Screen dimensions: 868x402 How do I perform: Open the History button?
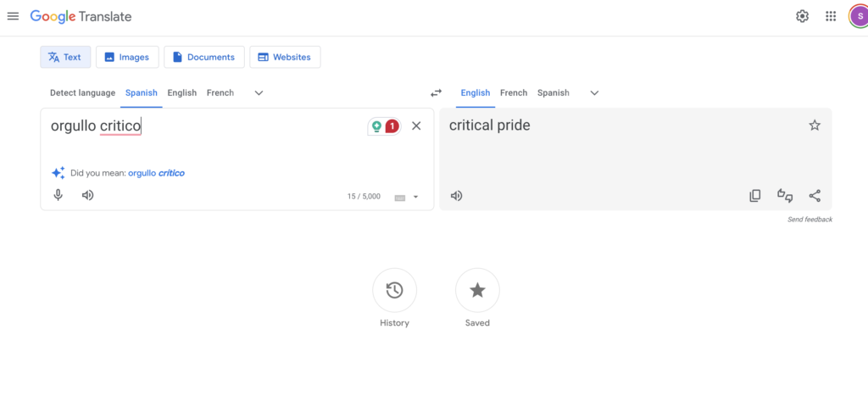[394, 291]
